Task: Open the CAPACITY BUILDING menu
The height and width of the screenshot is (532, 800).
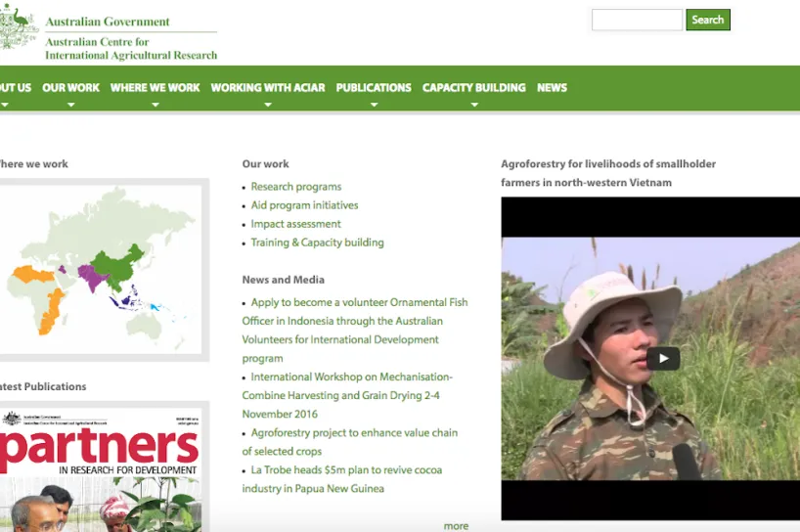Action: [x=474, y=88]
